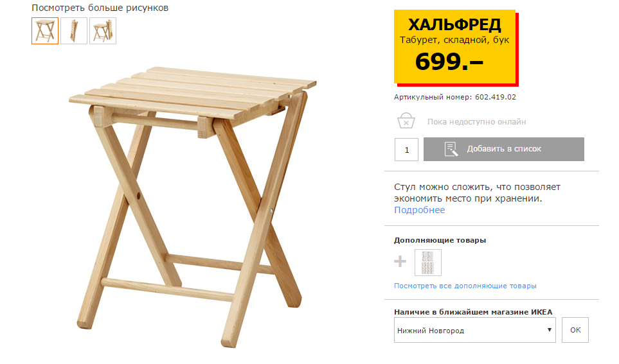Expand the Нижний Новгород store dropdown

coord(475,330)
